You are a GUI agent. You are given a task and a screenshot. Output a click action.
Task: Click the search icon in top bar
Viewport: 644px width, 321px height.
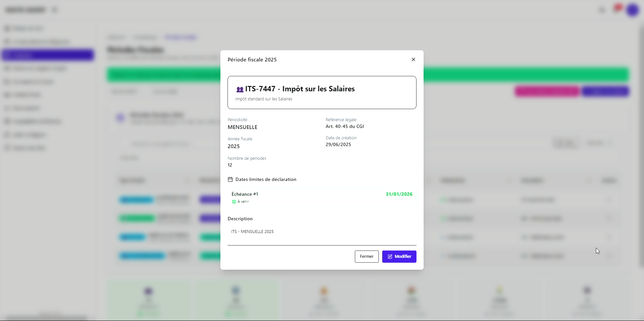[602, 10]
